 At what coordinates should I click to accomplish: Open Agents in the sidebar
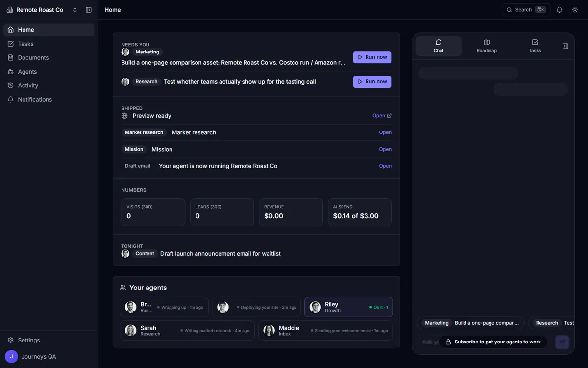[49, 72]
